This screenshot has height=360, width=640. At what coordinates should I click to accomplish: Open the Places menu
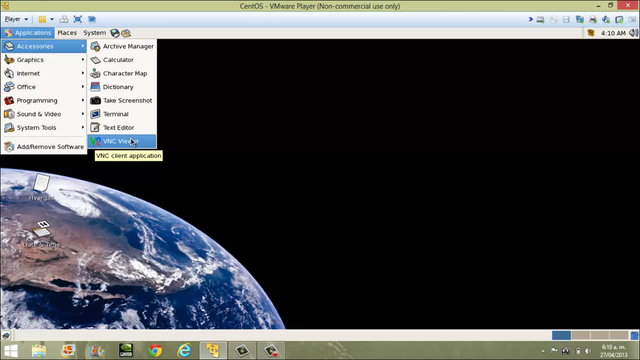click(67, 33)
